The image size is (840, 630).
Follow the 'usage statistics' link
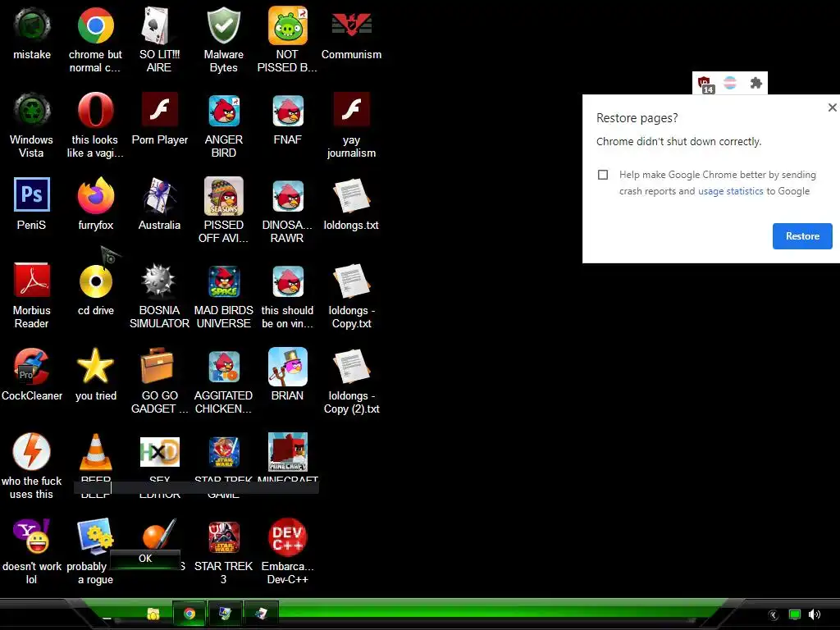tap(730, 191)
